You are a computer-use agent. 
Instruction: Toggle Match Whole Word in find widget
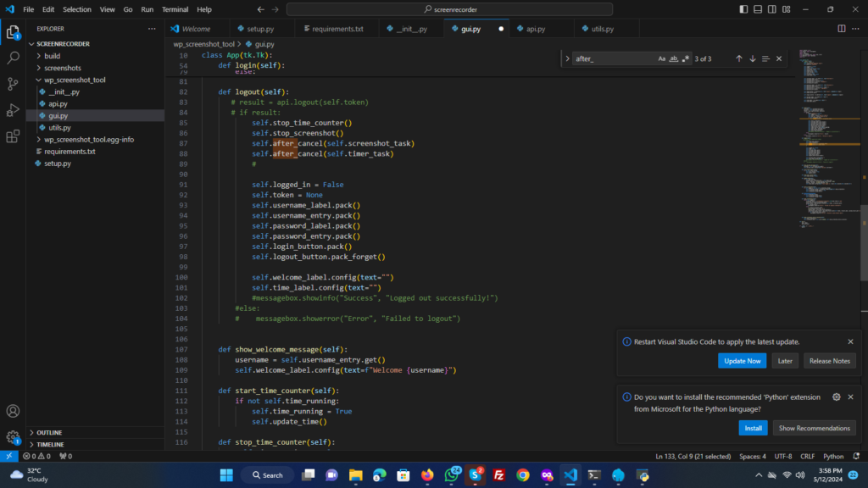674,58
